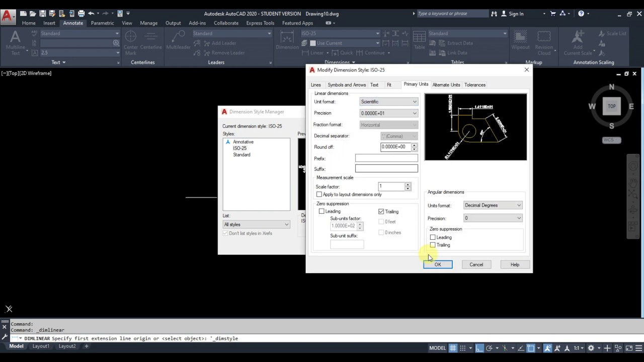Click the Cancel button
The height and width of the screenshot is (362, 644).
(x=476, y=265)
